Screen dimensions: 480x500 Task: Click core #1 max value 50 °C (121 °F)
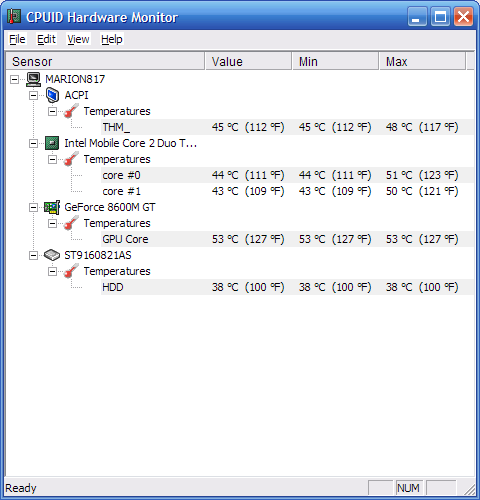pos(422,191)
